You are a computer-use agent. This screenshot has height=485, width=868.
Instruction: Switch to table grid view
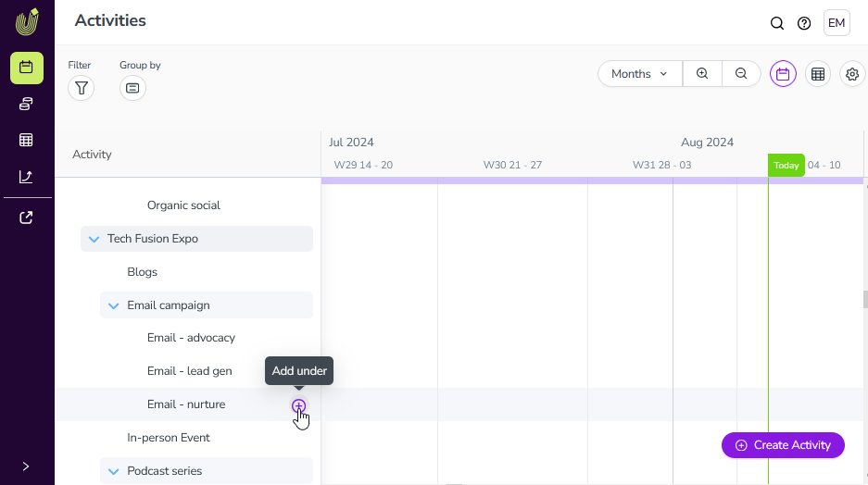point(818,74)
